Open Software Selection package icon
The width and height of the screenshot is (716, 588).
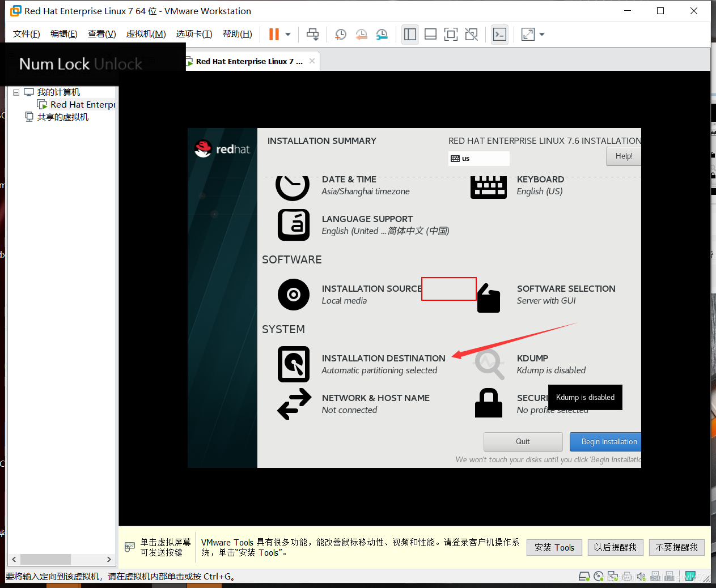point(489,297)
